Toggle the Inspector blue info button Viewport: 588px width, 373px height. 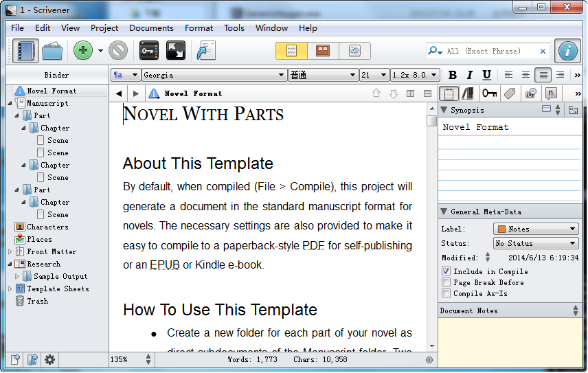[x=567, y=51]
